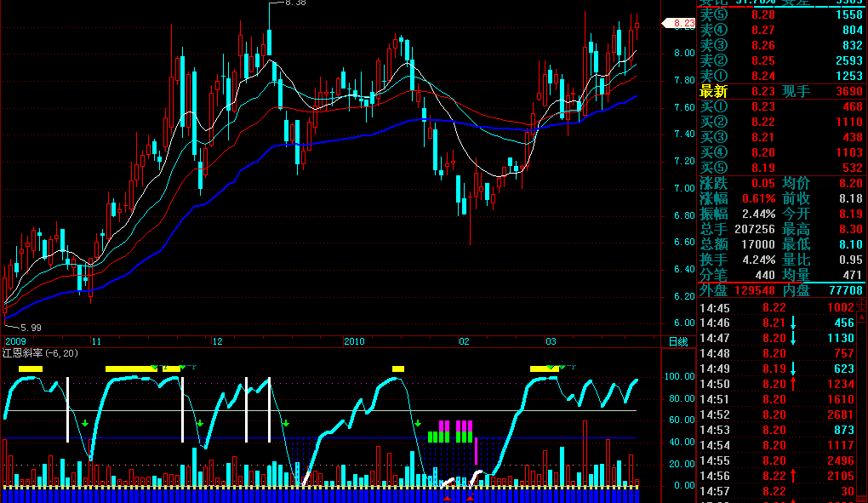This screenshot has height=503, width=868.
Task: Click the circled-cross icon beside tick list
Action: (x=862, y=305)
